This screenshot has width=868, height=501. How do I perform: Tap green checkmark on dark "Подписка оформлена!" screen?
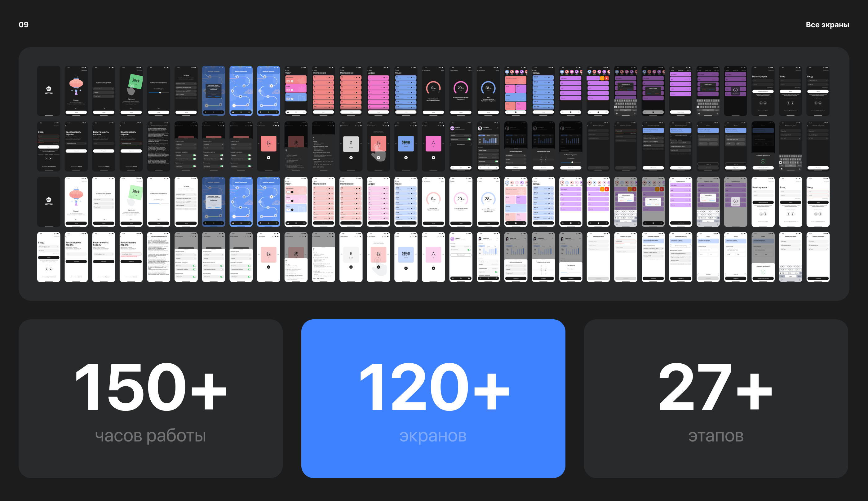click(764, 162)
